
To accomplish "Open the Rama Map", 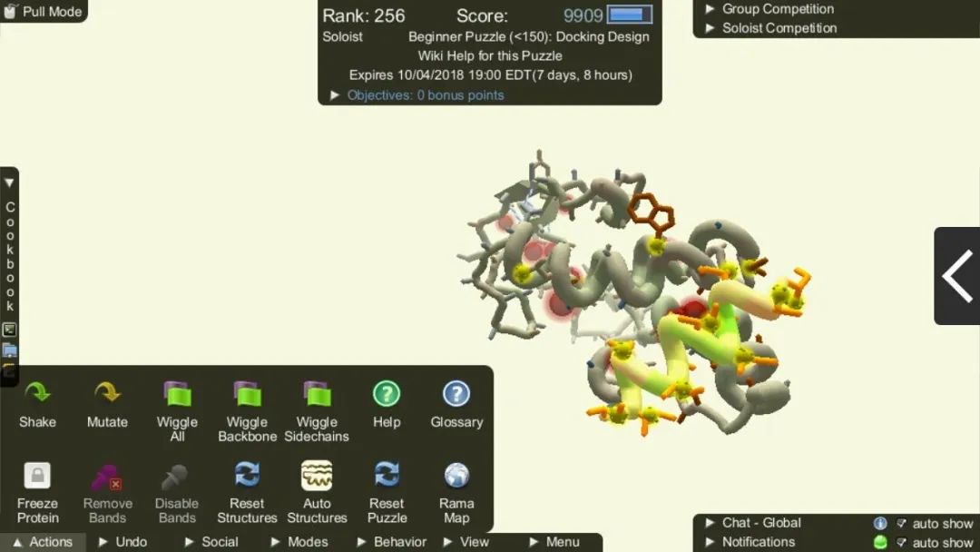I will point(456,492).
